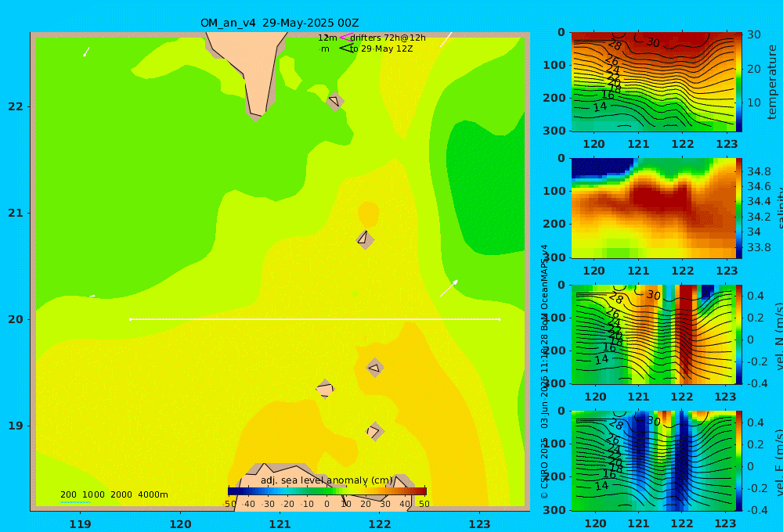The height and width of the screenshot is (532, 783).
Task: Open the vel. E section panel
Action: click(x=653, y=461)
